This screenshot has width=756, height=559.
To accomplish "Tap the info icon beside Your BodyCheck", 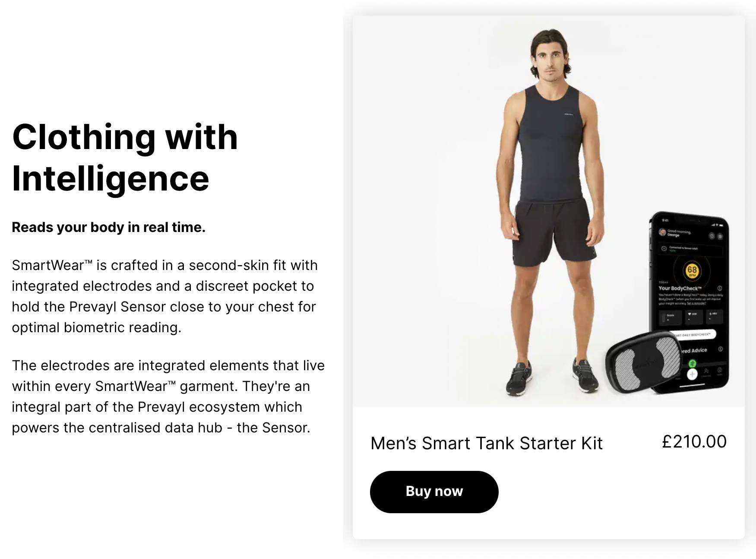I will (x=720, y=288).
